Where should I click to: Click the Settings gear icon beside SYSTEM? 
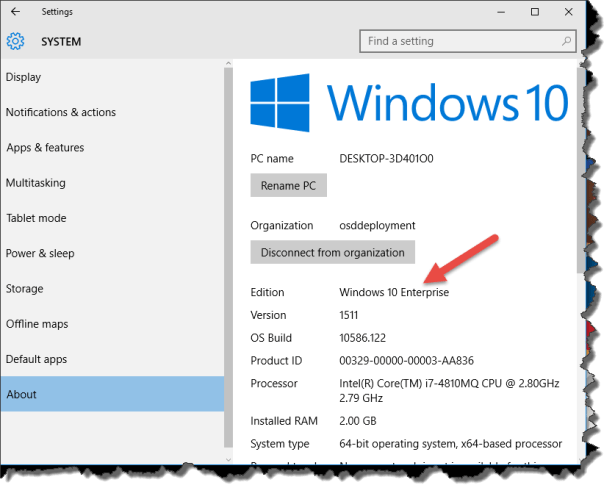(x=15, y=42)
